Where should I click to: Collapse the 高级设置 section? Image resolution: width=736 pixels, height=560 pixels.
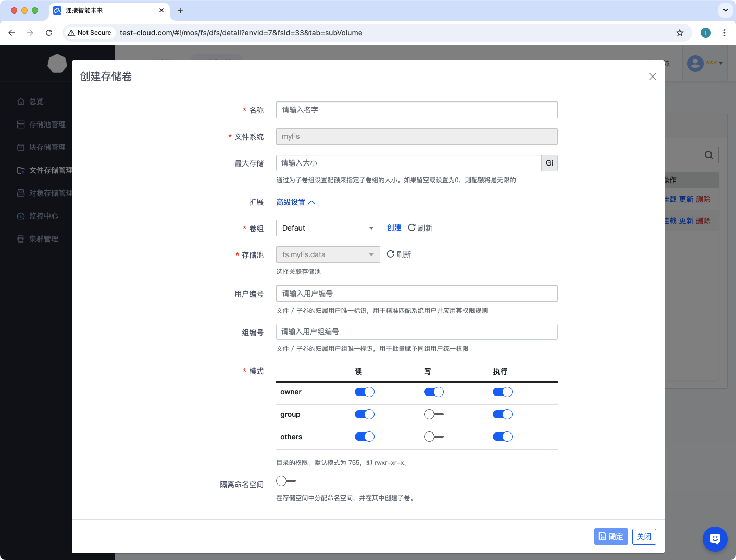point(295,202)
